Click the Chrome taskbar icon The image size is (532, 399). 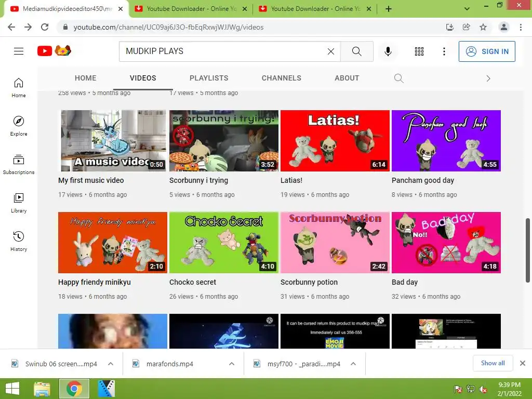[x=74, y=389]
